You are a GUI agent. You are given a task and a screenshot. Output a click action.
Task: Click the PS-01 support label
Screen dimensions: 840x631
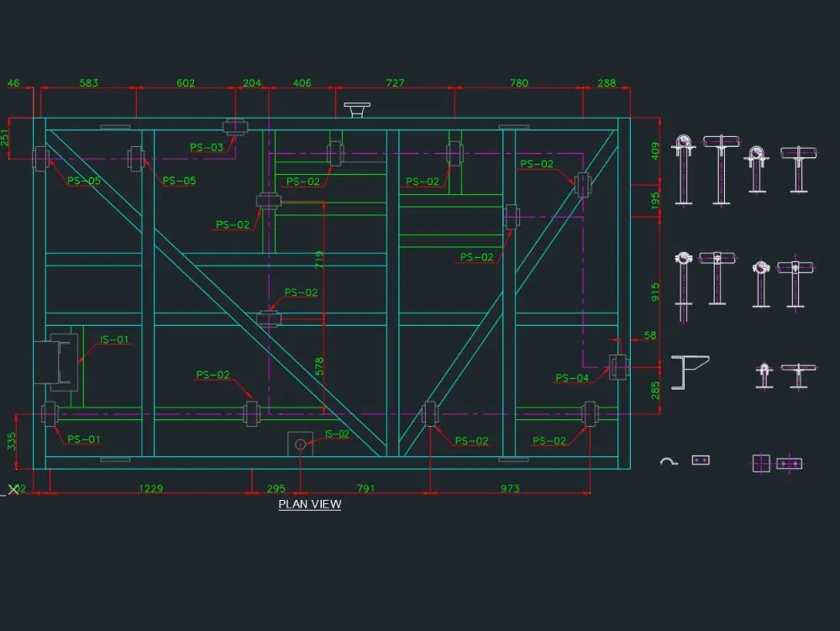pyautogui.click(x=83, y=439)
